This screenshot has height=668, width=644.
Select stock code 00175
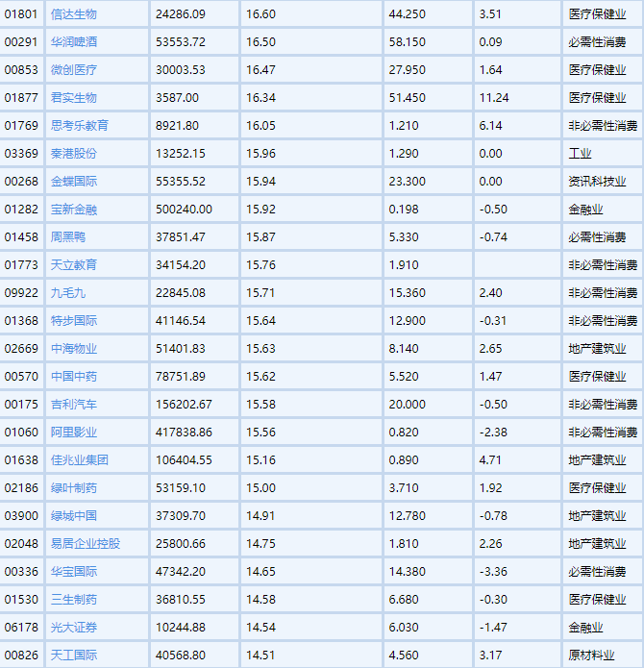click(21, 405)
